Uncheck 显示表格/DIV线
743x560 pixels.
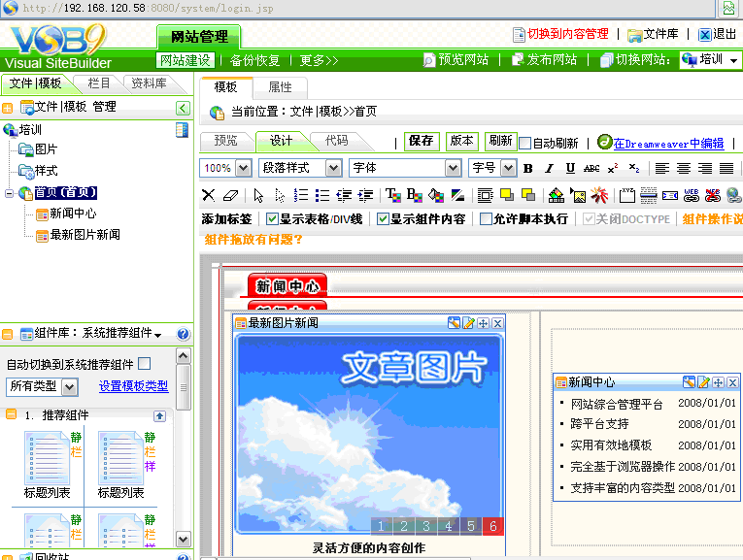272,218
